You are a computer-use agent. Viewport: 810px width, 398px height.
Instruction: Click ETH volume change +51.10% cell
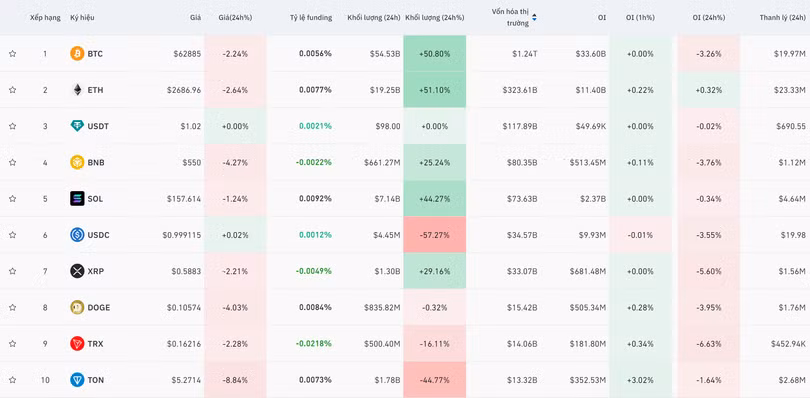tap(434, 90)
